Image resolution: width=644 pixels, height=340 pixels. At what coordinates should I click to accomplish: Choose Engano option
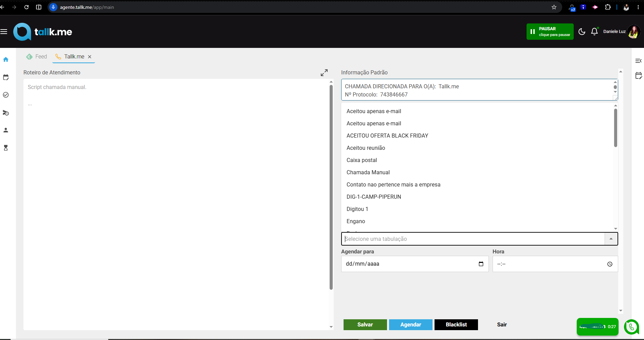tap(356, 221)
